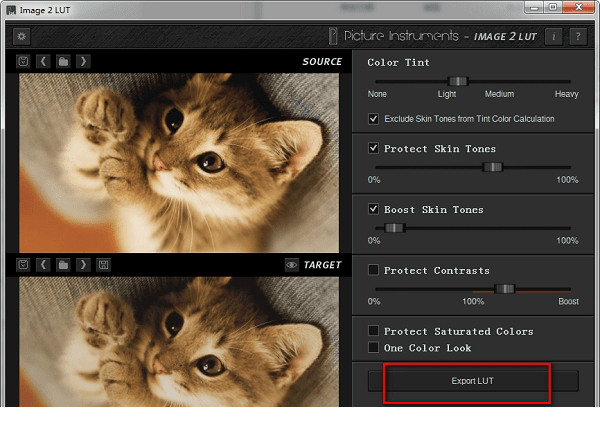The height and width of the screenshot is (423, 600).
Task: Click the source kitten image preview
Action: [x=179, y=163]
